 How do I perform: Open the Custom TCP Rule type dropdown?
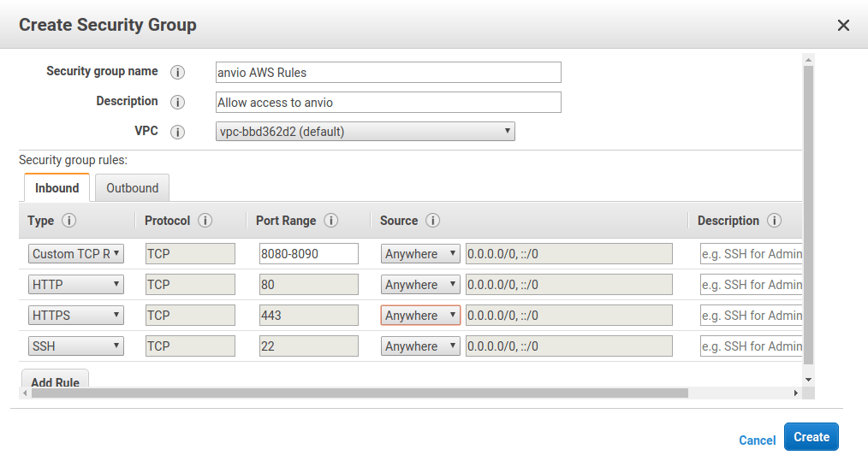tap(76, 254)
